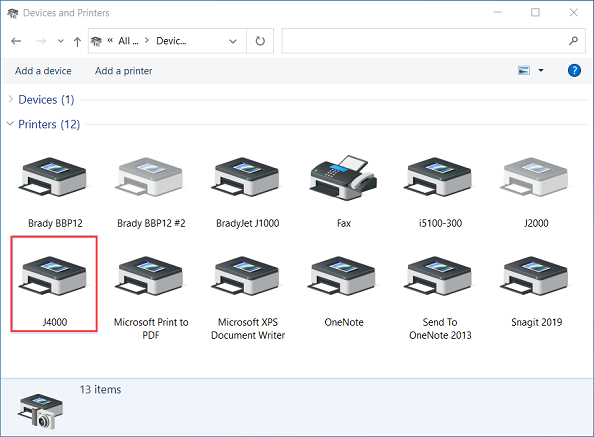Click the Devic... breadcrumb segment
Screen dimensions: 594x437
pos(171,41)
